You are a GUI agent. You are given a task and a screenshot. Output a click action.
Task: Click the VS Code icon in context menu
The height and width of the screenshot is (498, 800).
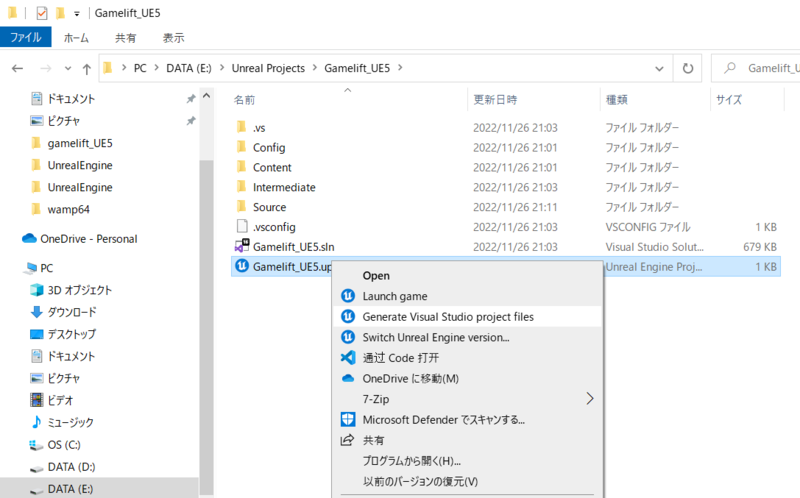click(x=348, y=358)
